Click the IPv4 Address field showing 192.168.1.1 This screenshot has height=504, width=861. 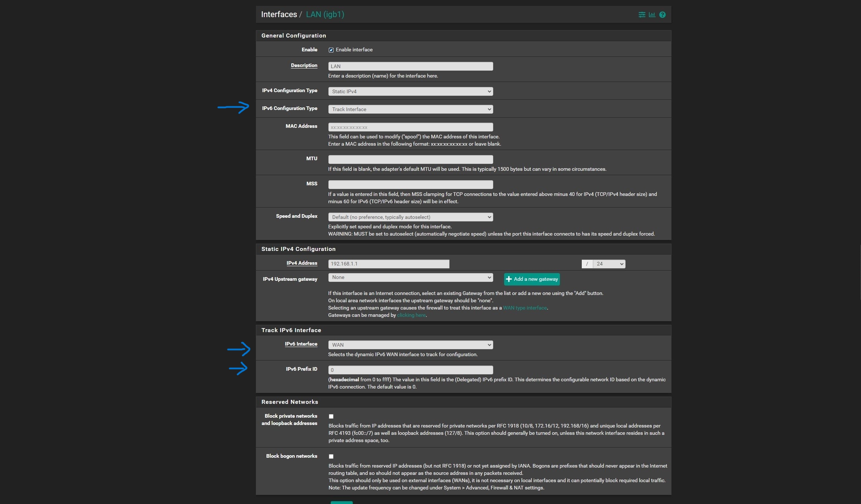(x=388, y=264)
